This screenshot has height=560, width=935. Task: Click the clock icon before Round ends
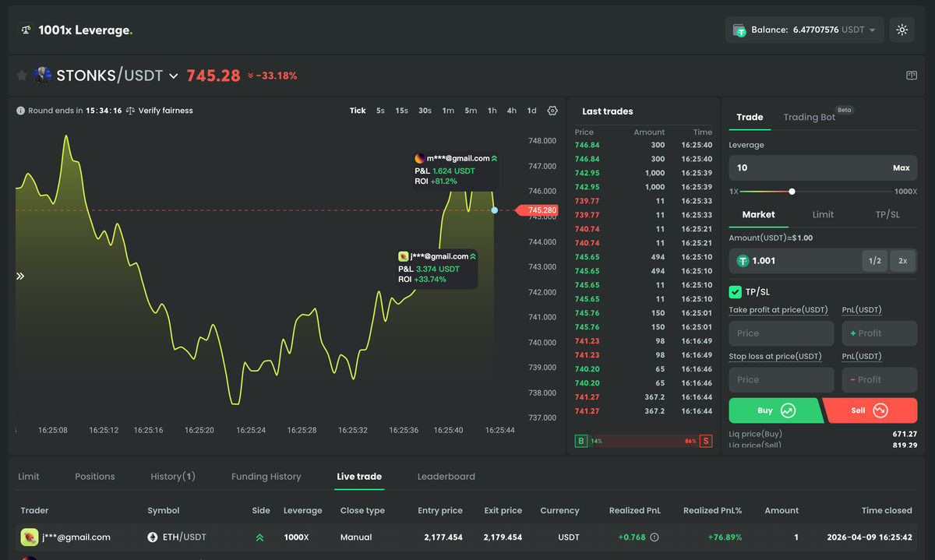pos(21,111)
